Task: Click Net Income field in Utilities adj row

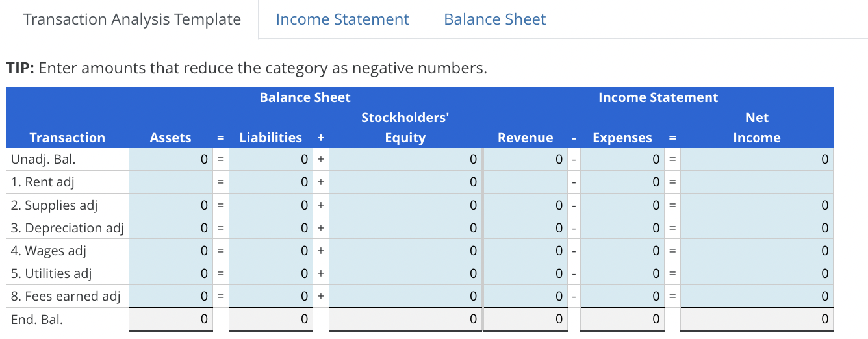Action: (x=757, y=273)
